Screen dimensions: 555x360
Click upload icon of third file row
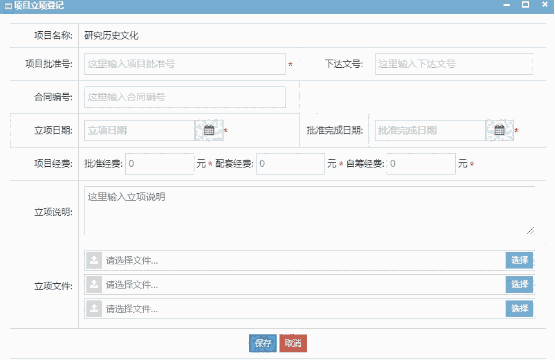coord(94,309)
